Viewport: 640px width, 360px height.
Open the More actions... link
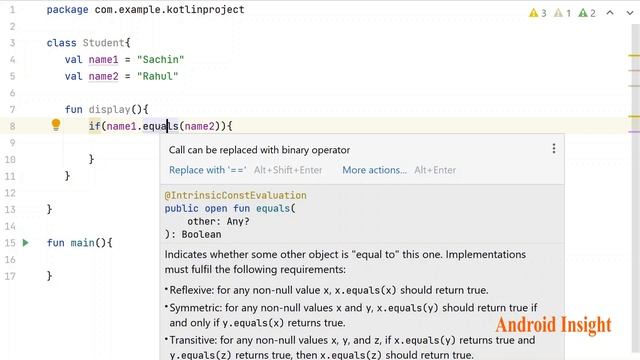(374, 170)
